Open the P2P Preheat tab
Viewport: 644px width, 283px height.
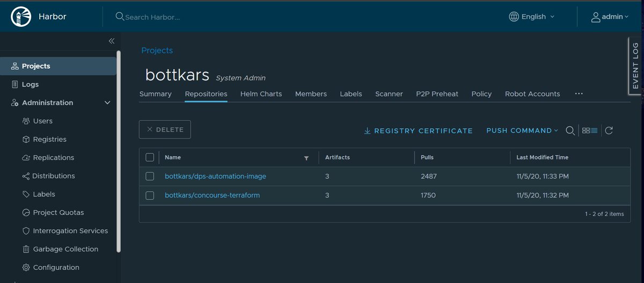437,93
